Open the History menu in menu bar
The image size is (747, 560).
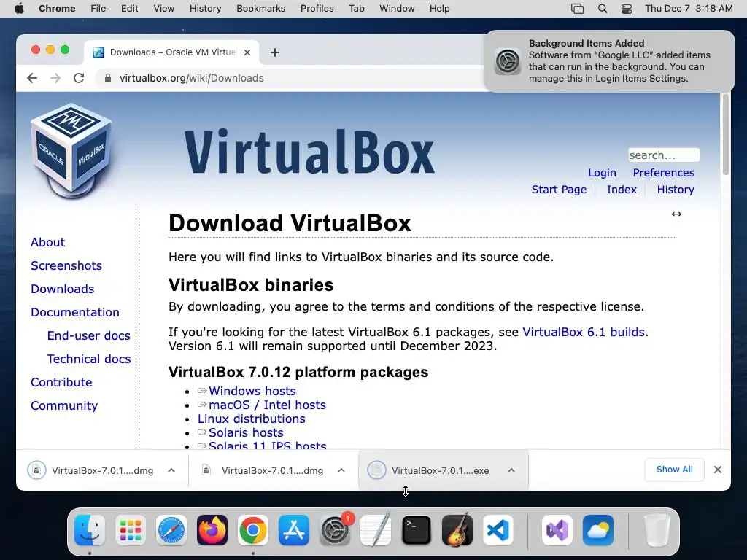[205, 9]
